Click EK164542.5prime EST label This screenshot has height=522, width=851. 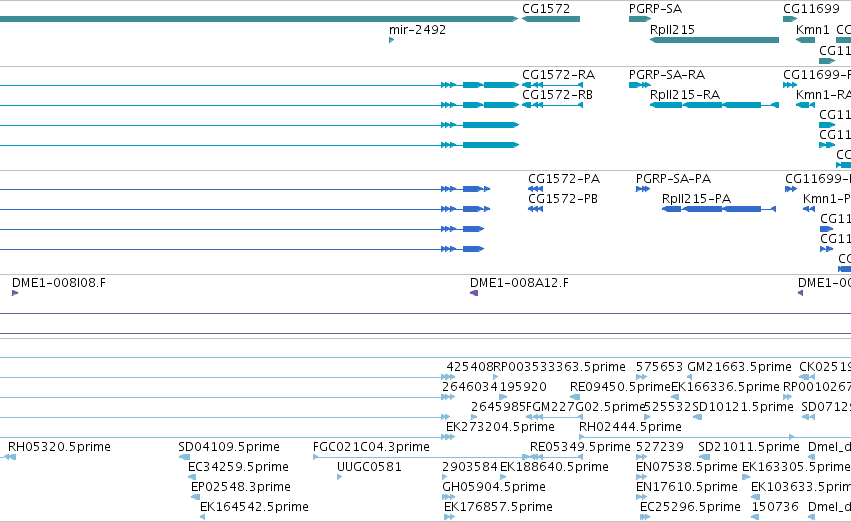click(x=255, y=507)
